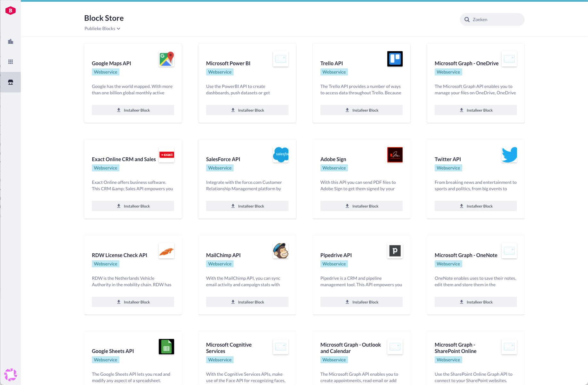Install the SalesForce API block
The height and width of the screenshot is (385, 588).
coord(247,206)
